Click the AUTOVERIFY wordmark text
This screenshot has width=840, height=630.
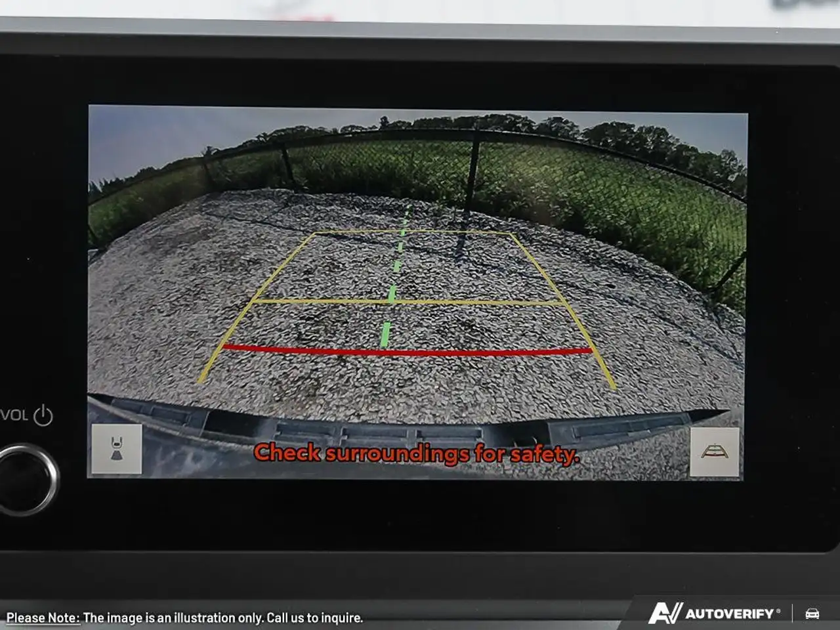click(x=729, y=614)
